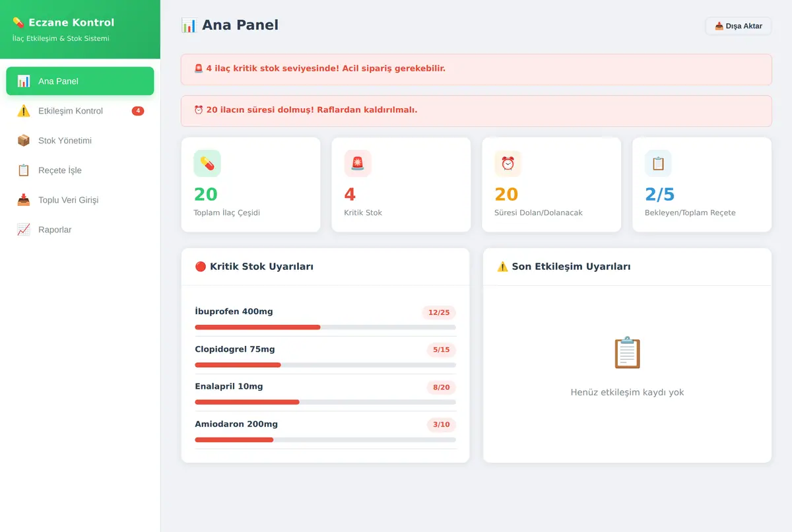Click the chart icon next to Raporlar
This screenshot has height=532, width=792.
point(24,230)
